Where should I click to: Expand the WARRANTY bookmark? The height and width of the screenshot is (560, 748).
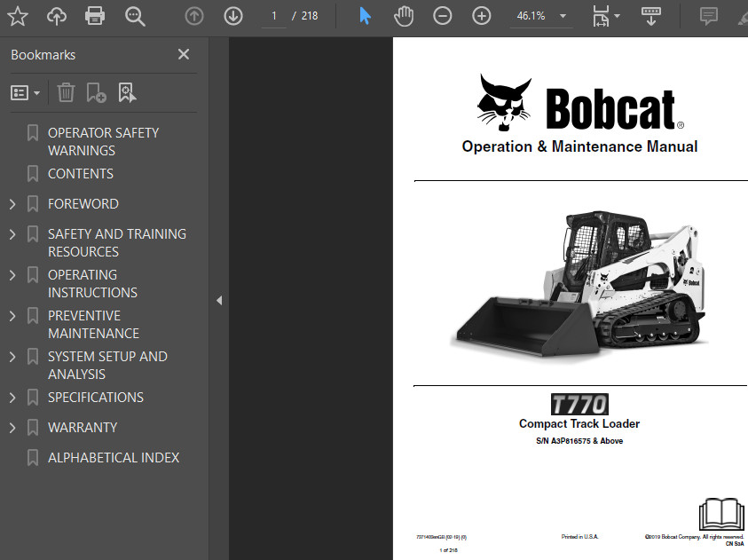(x=13, y=428)
